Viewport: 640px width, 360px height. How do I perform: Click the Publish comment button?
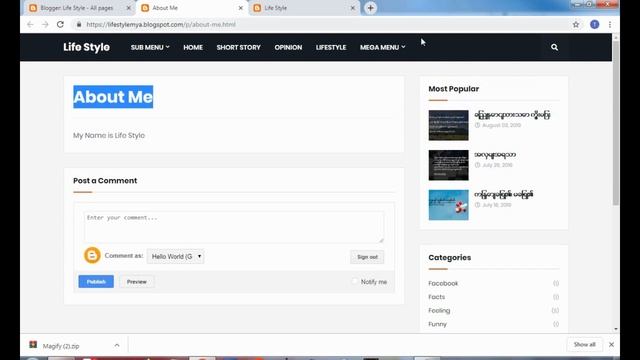96,282
